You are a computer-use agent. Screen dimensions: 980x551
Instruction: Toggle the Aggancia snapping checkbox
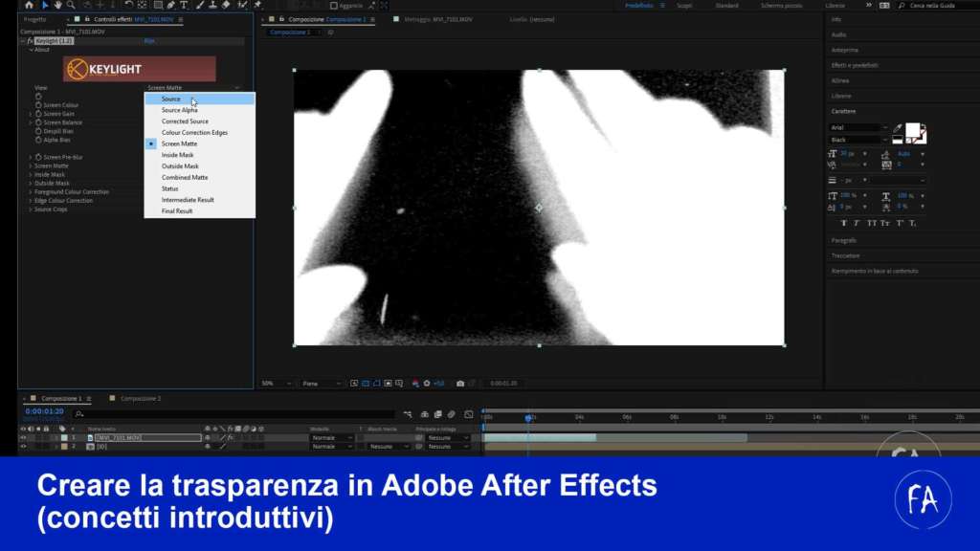pyautogui.click(x=334, y=6)
